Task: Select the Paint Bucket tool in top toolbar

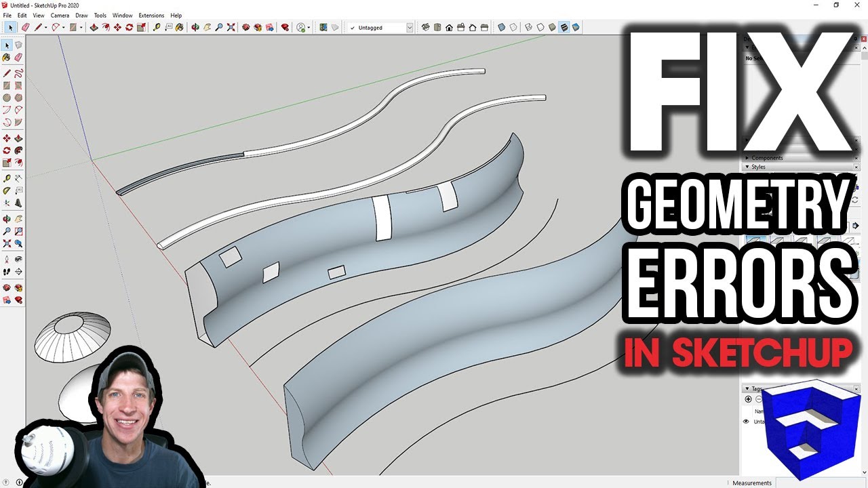Action: (179, 27)
